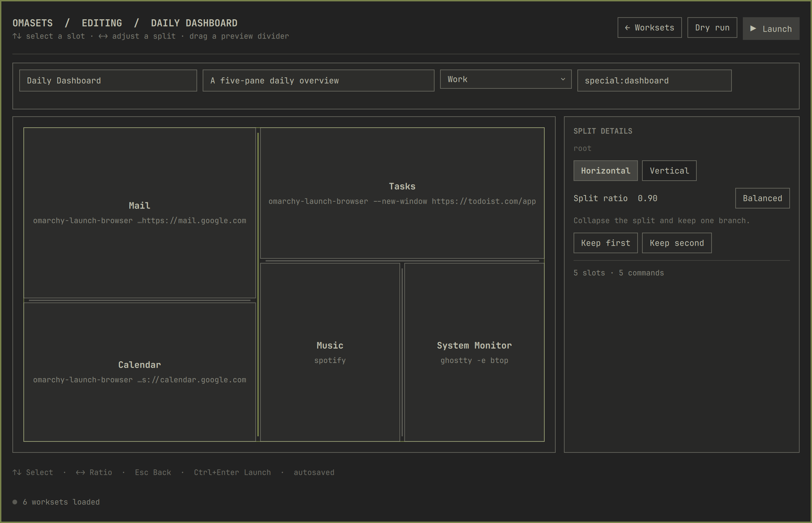This screenshot has height=523, width=812.
Task: Click the divider between Music and System Monitor
Action: click(x=402, y=352)
